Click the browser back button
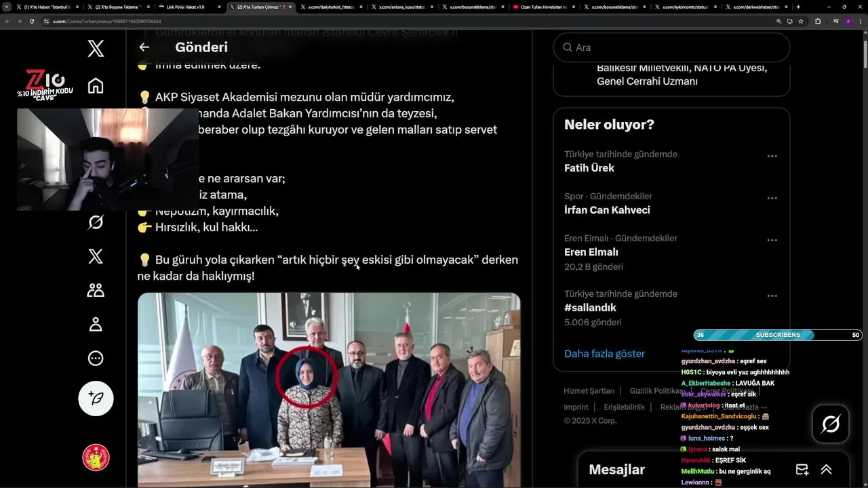This screenshot has height=488, width=868. (7, 21)
